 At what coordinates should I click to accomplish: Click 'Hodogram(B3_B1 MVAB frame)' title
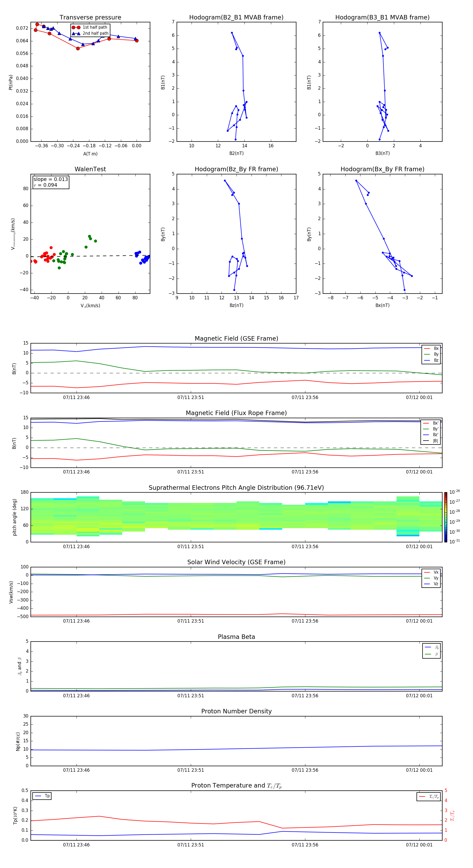[382, 18]
